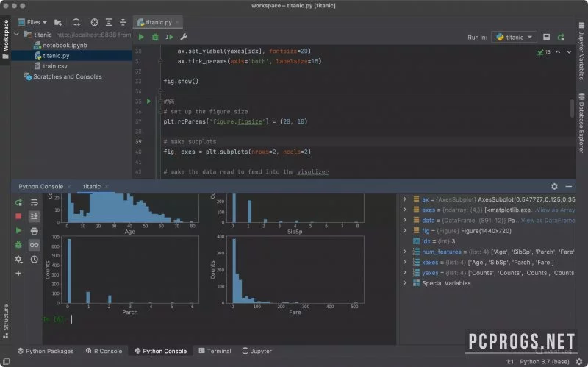
Task: Open the Terminal tool tab
Action: 215,351
